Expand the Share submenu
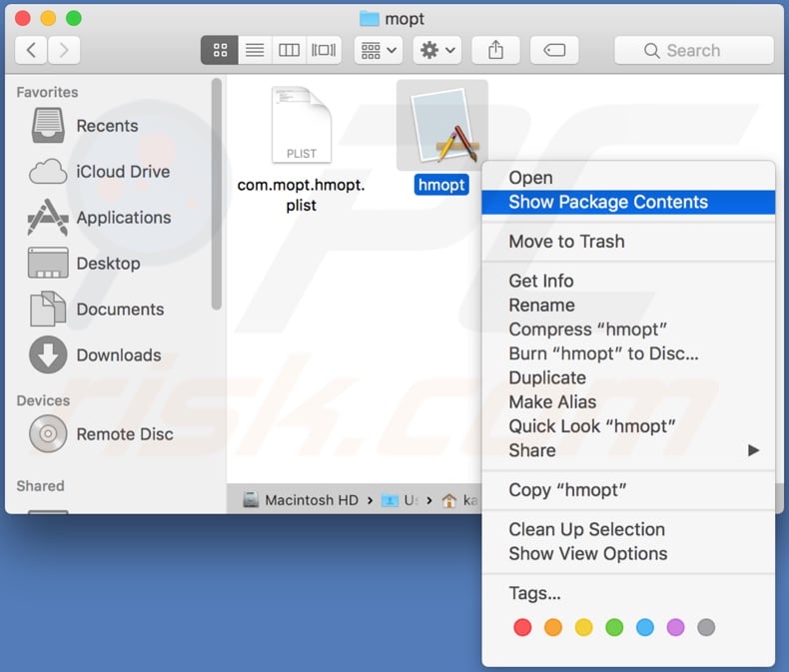Image resolution: width=789 pixels, height=672 pixels. click(x=628, y=450)
